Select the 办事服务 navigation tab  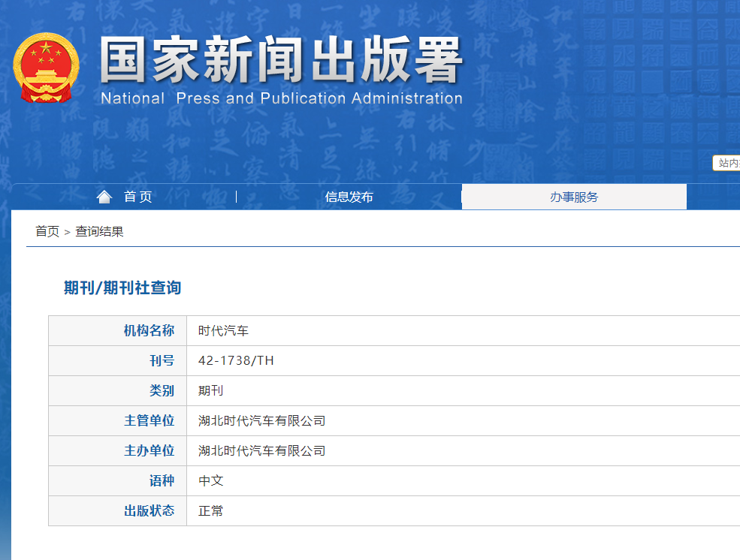point(574,197)
